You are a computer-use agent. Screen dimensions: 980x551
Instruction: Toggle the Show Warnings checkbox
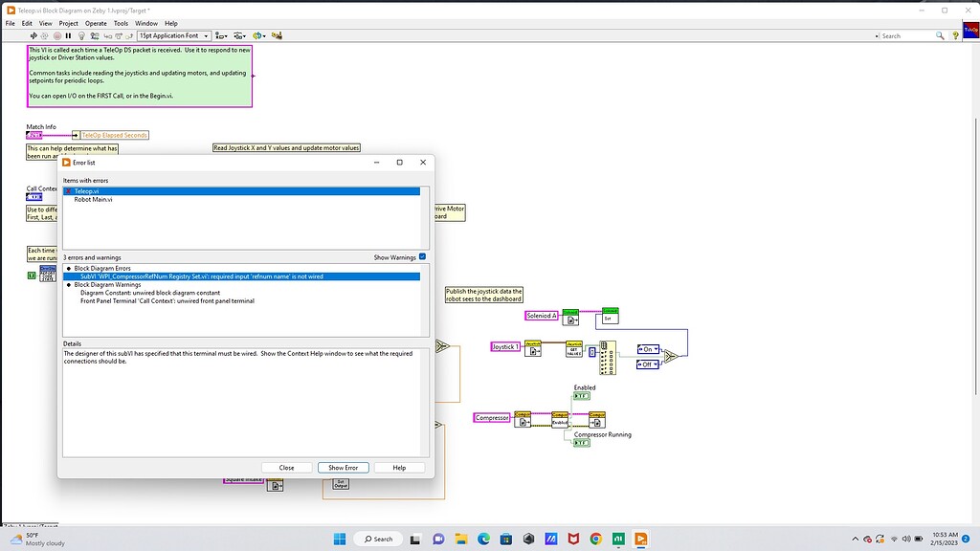(421, 256)
